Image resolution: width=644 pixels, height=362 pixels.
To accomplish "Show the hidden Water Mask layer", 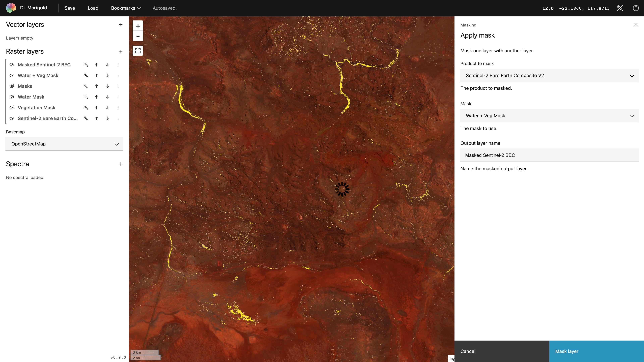I will (x=12, y=97).
